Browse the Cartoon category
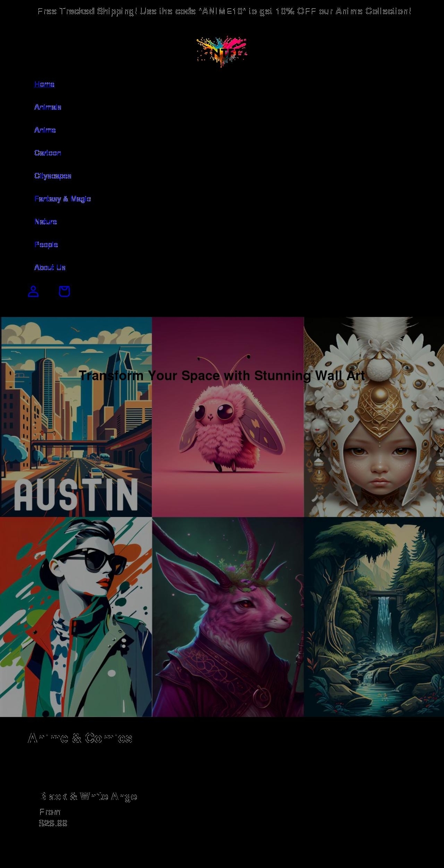This screenshot has width=444, height=868. (48, 153)
